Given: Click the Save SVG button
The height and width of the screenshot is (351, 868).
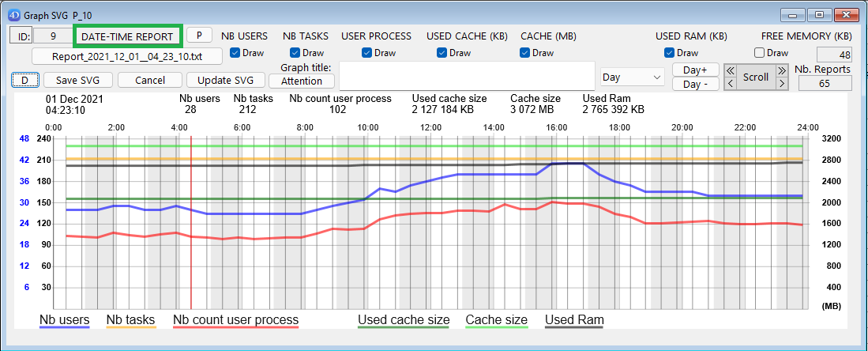Looking at the screenshot, I should pos(77,80).
